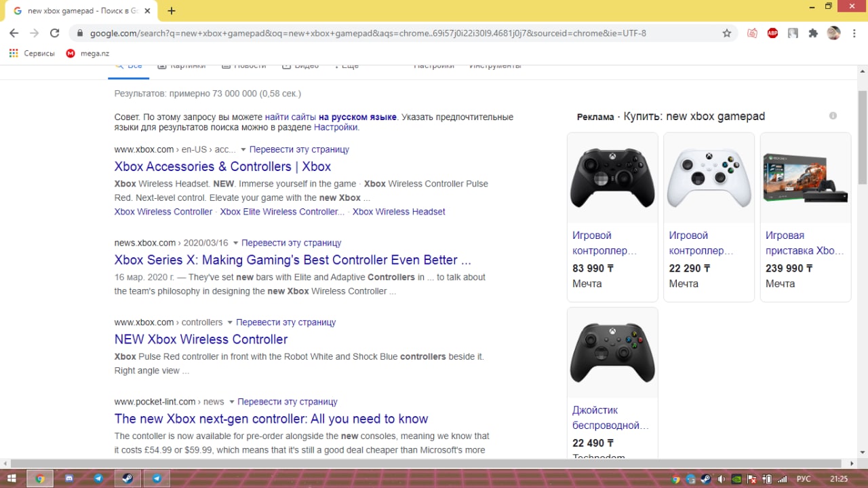This screenshot has width=868, height=488.
Task: Open 'Джойстик беспроводной' ad listing
Action: 611,418
